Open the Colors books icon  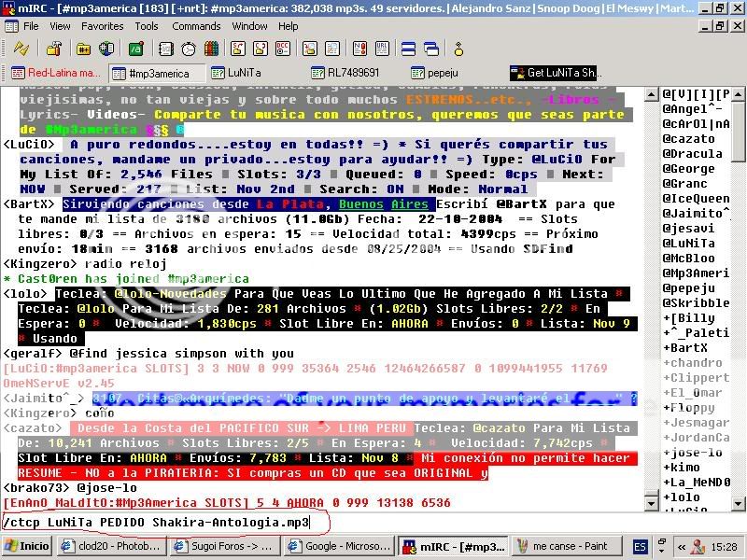211,49
